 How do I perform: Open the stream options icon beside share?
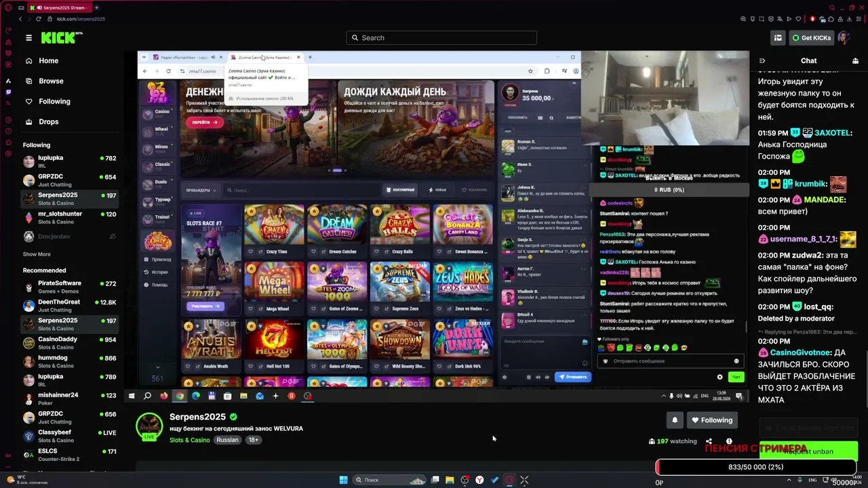coord(729,441)
